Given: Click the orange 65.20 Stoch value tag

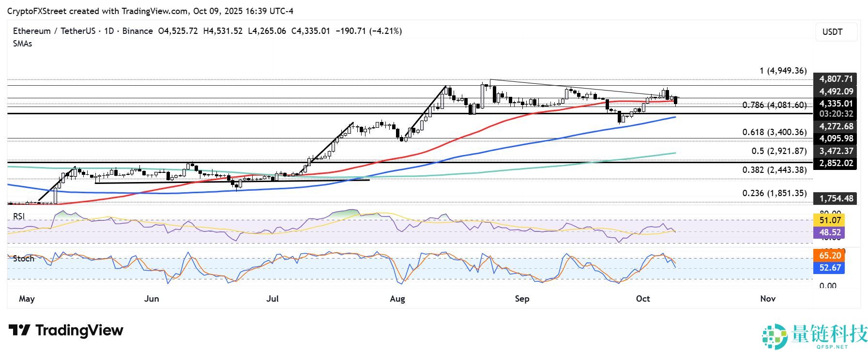Looking at the screenshot, I should click(830, 256).
